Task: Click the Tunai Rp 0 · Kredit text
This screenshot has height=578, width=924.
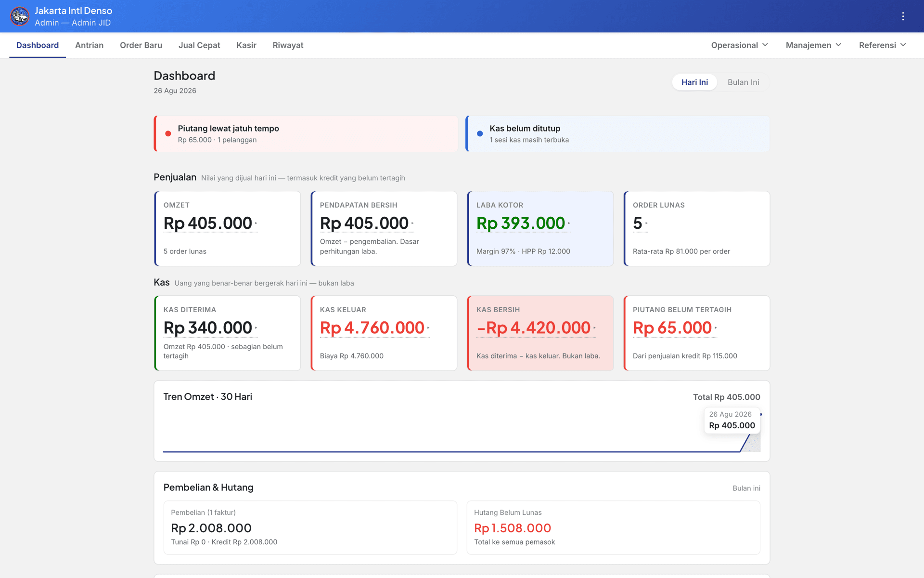Action: (x=224, y=542)
